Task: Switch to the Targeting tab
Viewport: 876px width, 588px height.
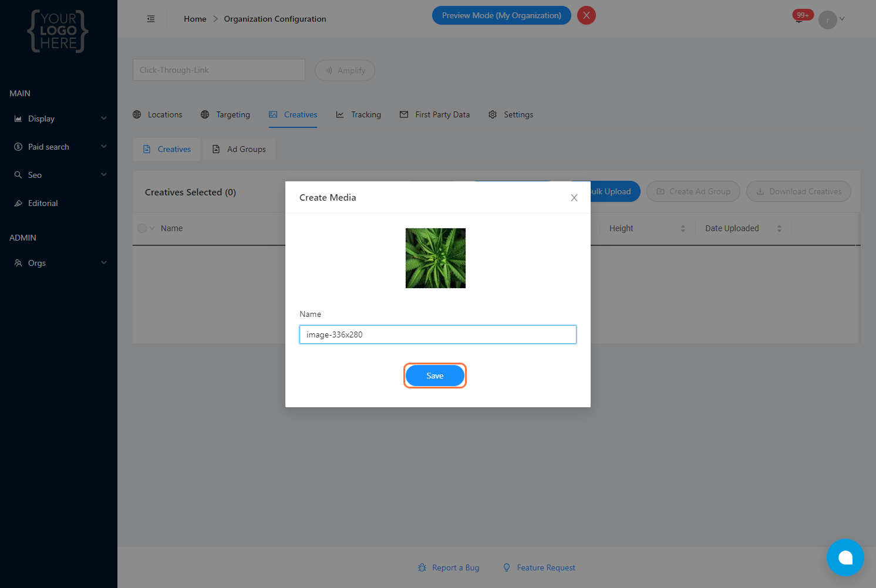Action: coord(225,114)
